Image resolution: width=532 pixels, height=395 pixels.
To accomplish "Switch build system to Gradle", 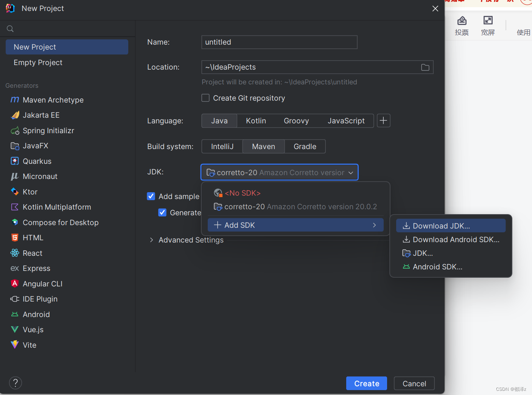I will tap(305, 146).
